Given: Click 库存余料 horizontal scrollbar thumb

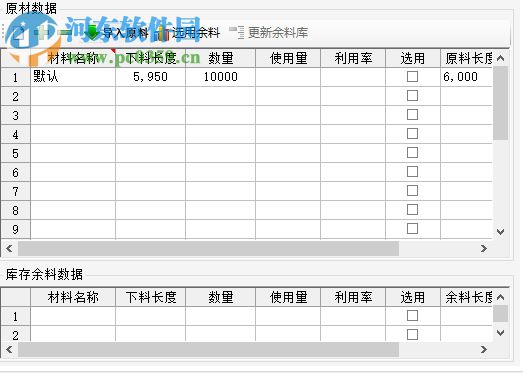Looking at the screenshot, I should click(208, 349).
